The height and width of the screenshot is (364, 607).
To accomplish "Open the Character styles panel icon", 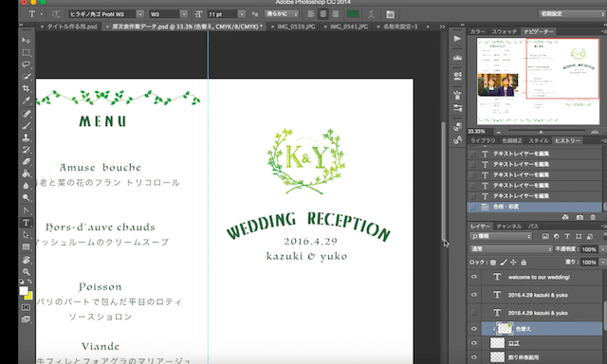I will click(x=457, y=140).
